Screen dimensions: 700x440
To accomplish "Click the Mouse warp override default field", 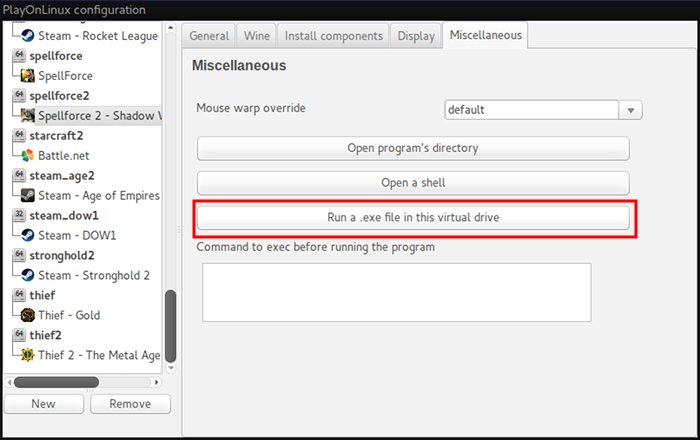I will click(x=532, y=110).
